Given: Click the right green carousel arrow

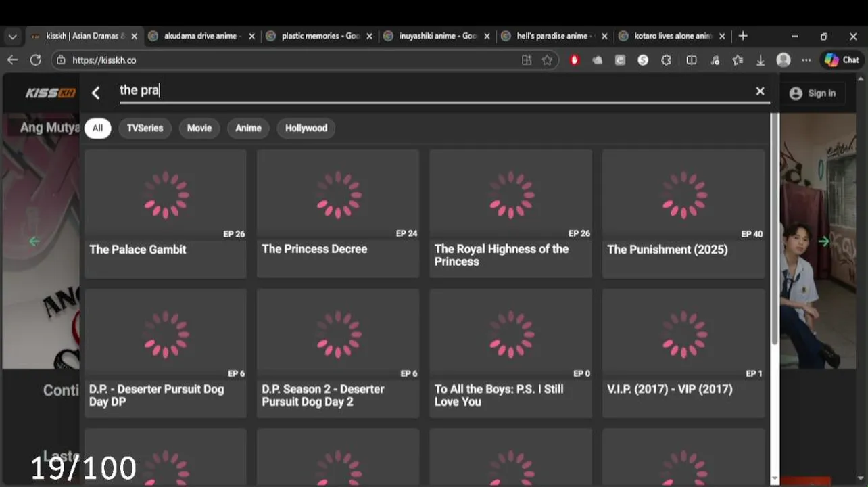Looking at the screenshot, I should pos(823,241).
